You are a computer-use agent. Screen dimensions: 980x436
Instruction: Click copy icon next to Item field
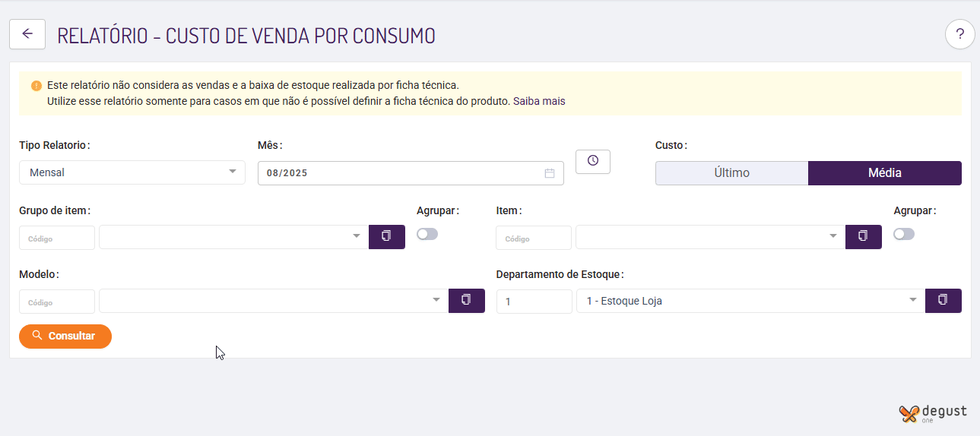coord(863,236)
